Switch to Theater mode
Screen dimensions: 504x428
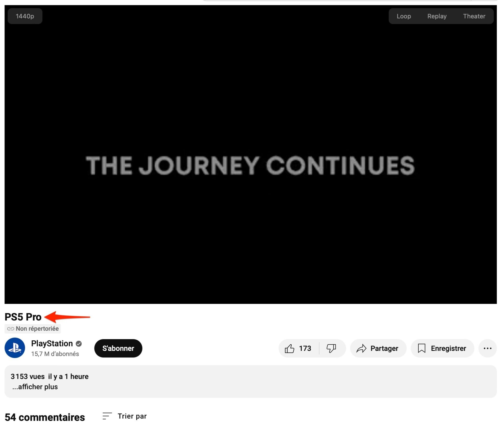coord(474,16)
